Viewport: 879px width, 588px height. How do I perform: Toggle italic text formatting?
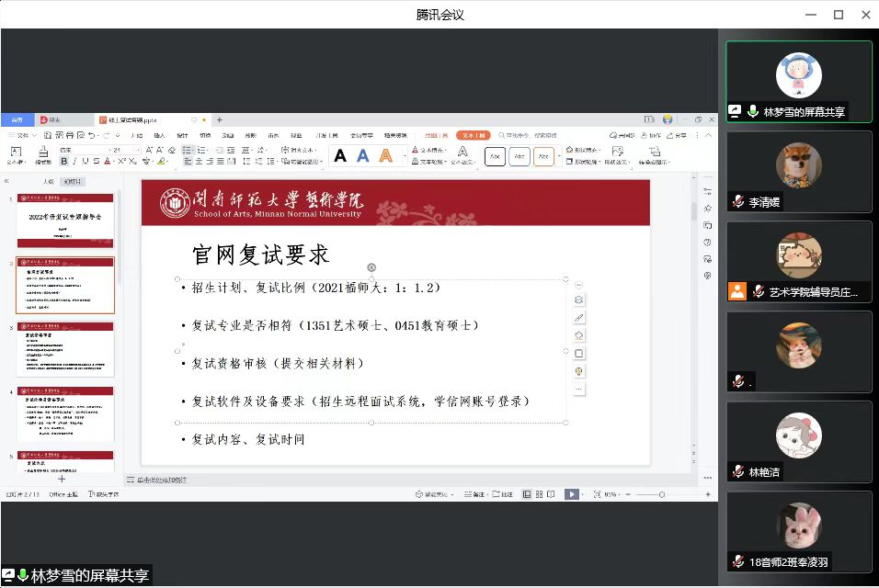(75, 162)
